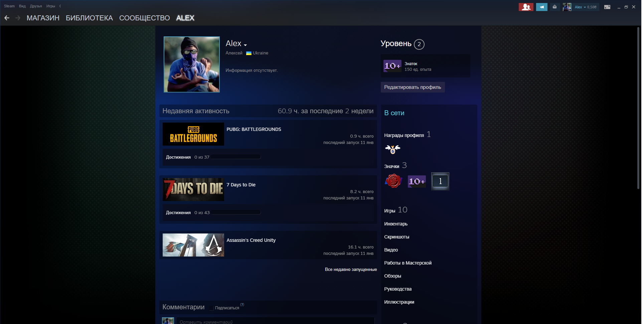
Task: Open the red wax seal badge
Action: pyautogui.click(x=393, y=181)
